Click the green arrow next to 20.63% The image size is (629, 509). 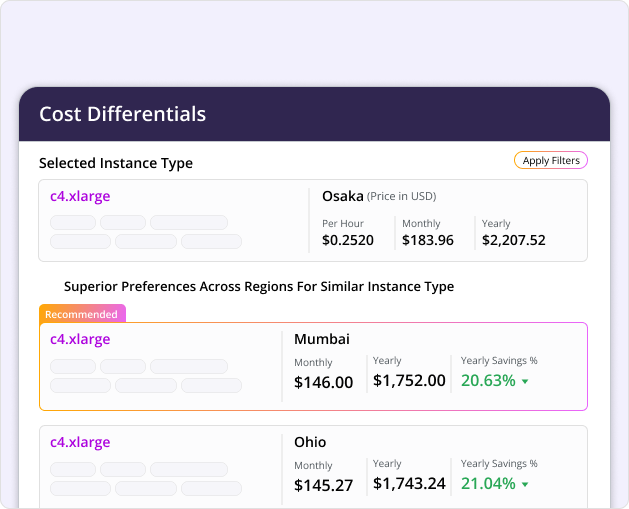(x=525, y=381)
